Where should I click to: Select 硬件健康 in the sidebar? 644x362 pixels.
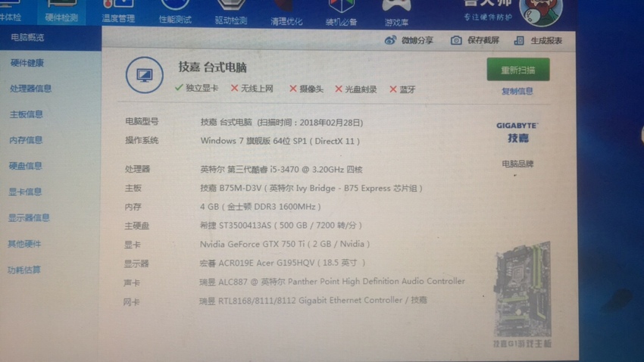[x=27, y=63]
